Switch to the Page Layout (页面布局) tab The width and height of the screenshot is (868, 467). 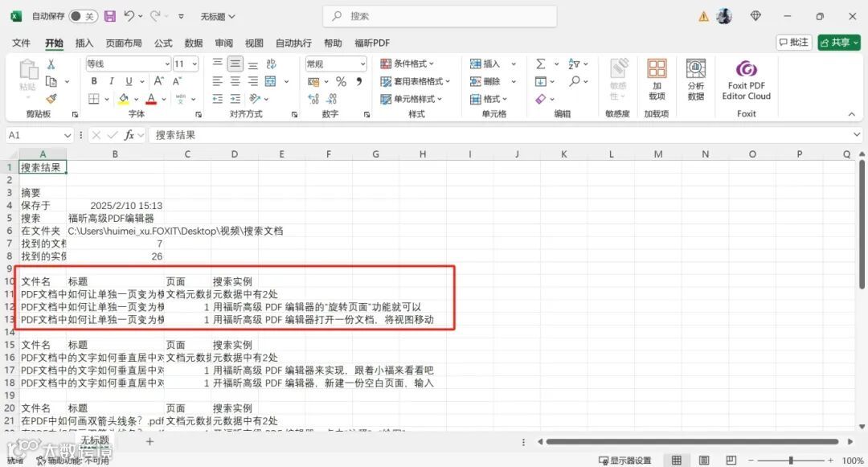[124, 43]
